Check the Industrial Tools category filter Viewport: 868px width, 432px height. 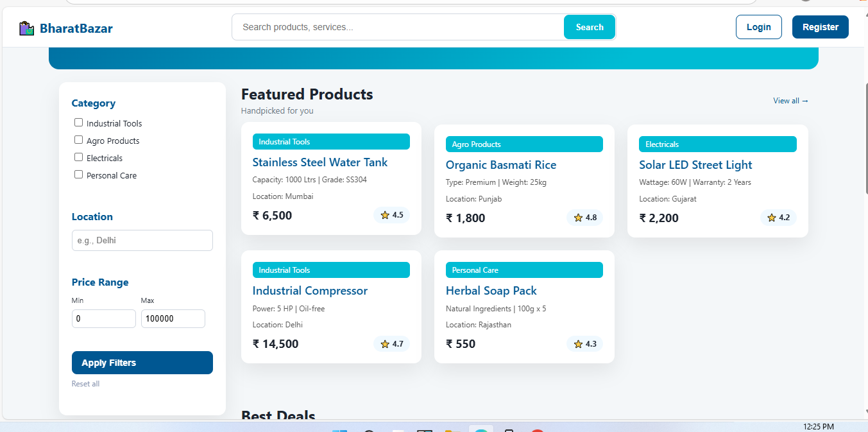pos(78,122)
